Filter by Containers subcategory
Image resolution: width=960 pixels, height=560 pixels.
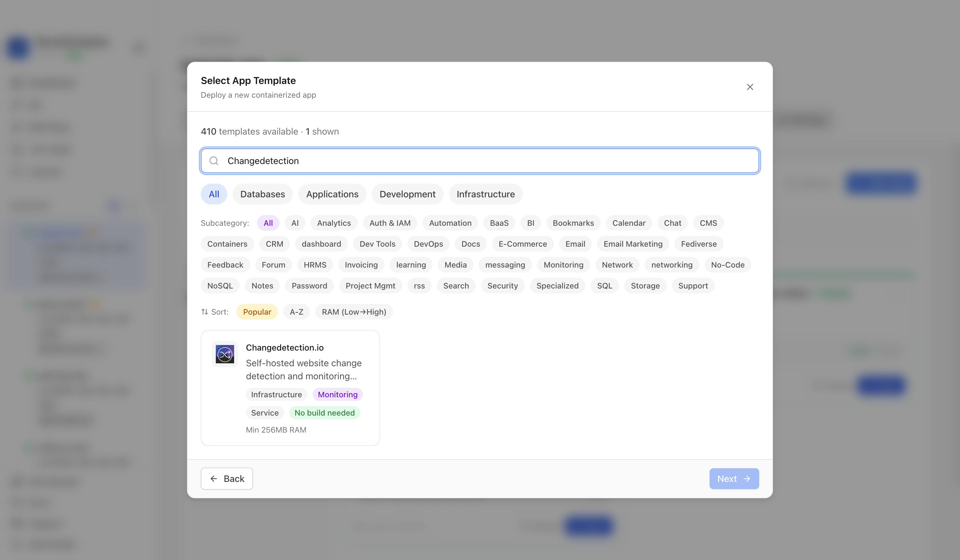[x=227, y=244]
